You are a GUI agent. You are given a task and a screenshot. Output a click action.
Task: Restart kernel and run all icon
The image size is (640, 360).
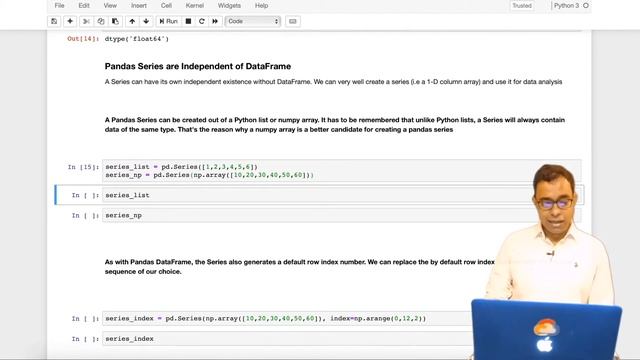click(215, 21)
